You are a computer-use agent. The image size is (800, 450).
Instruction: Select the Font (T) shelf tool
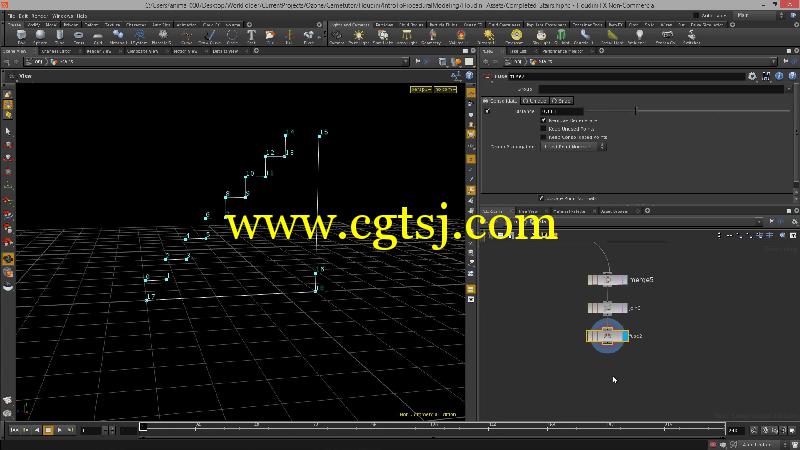(251, 35)
